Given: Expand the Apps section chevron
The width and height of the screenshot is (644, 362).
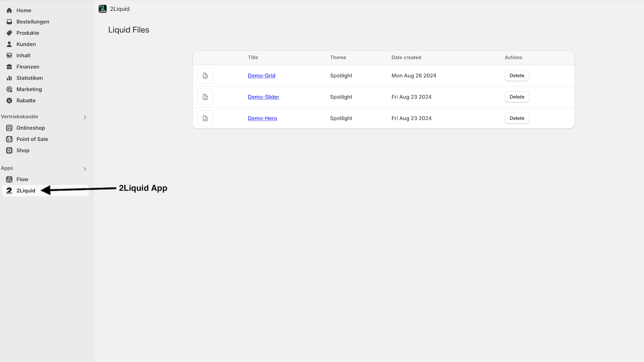Looking at the screenshot, I should pos(85,169).
